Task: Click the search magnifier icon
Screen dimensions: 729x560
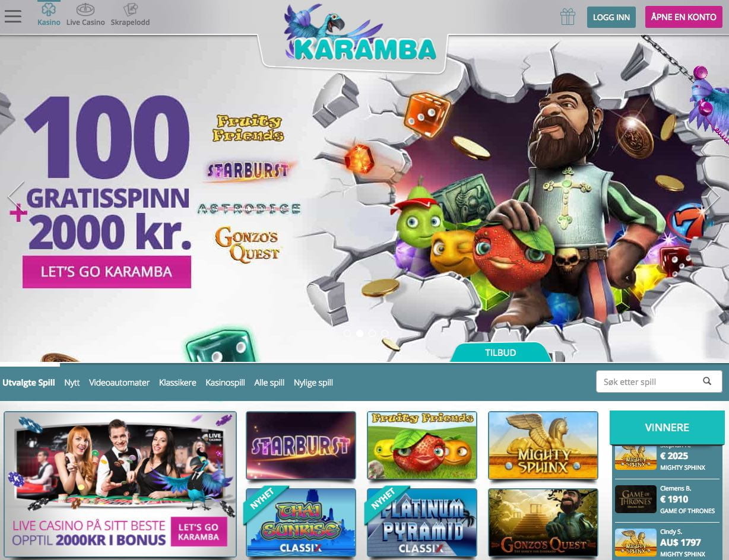Action: point(707,381)
